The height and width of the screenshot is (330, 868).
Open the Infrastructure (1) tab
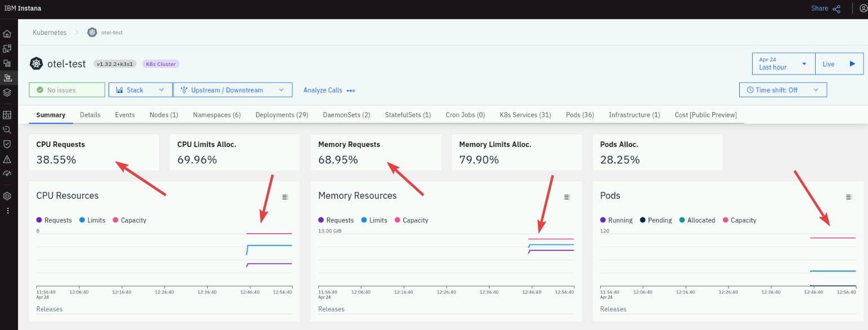635,115
